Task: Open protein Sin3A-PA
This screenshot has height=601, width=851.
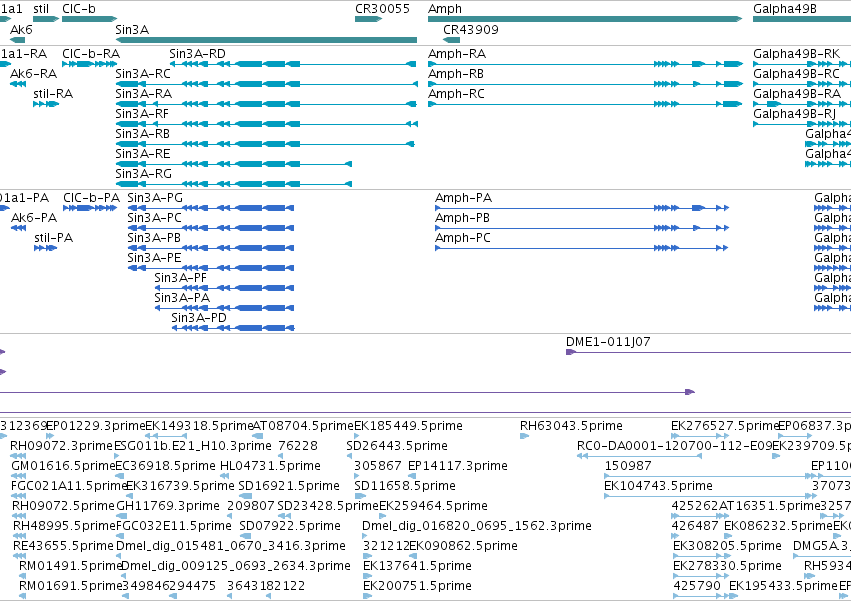Action: [182, 299]
